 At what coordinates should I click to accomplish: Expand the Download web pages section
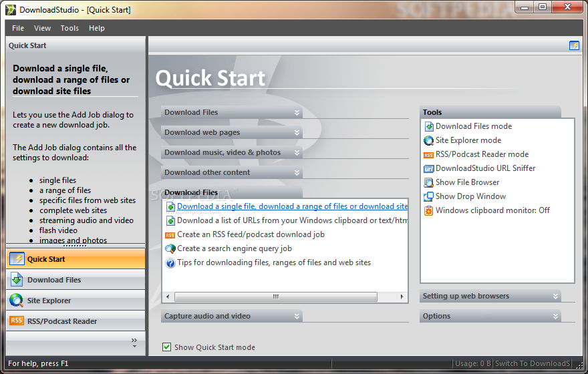[232, 132]
